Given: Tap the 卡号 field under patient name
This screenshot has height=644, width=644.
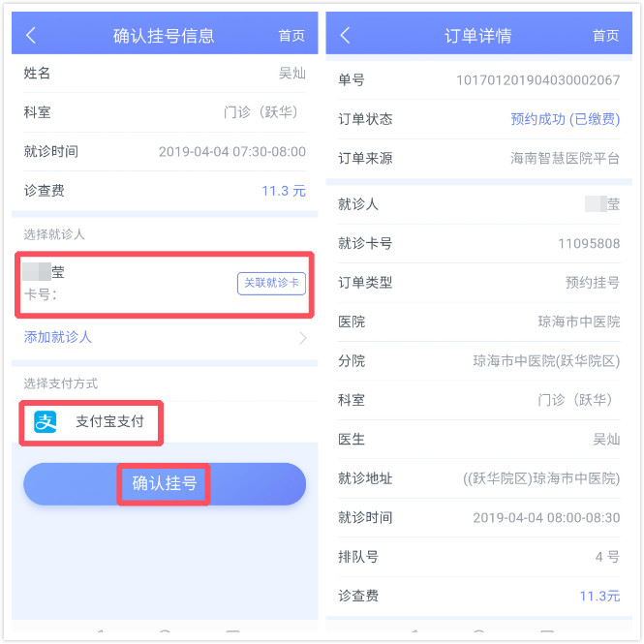Looking at the screenshot, I should coord(41,294).
